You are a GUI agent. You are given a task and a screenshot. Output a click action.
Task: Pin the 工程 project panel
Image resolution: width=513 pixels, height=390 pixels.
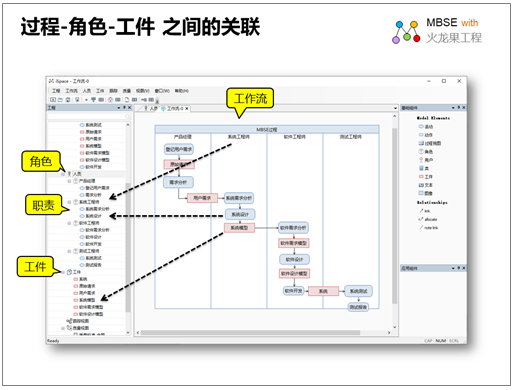click(x=124, y=108)
